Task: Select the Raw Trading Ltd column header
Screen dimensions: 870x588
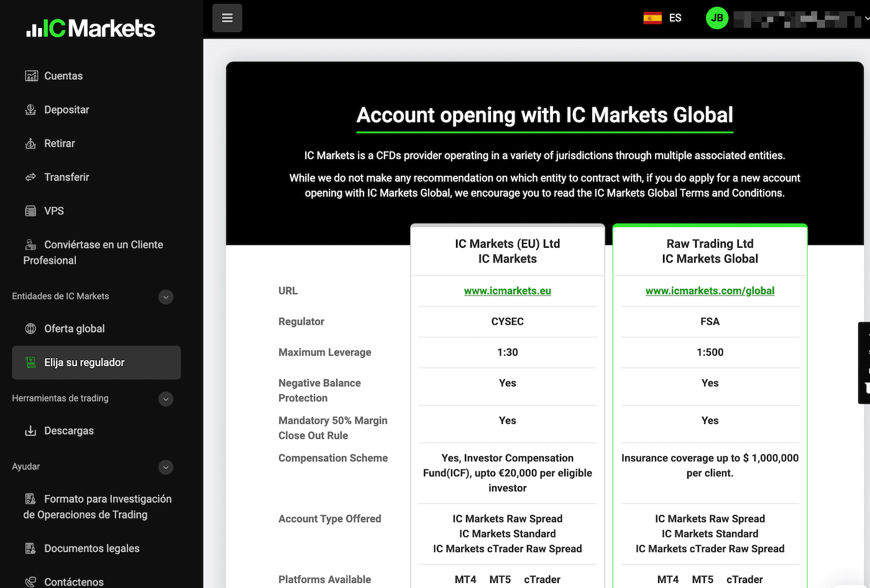Action: tap(710, 251)
